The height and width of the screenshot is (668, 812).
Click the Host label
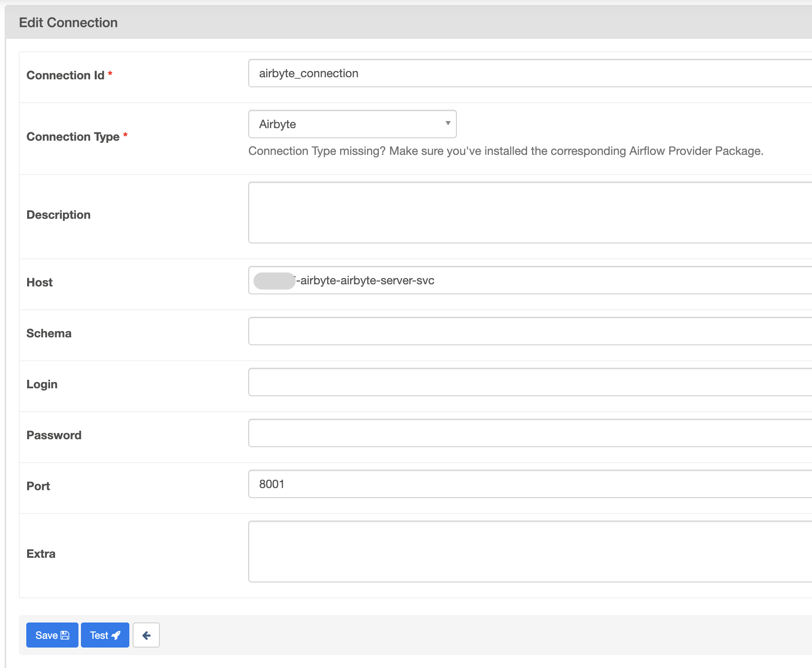40,282
